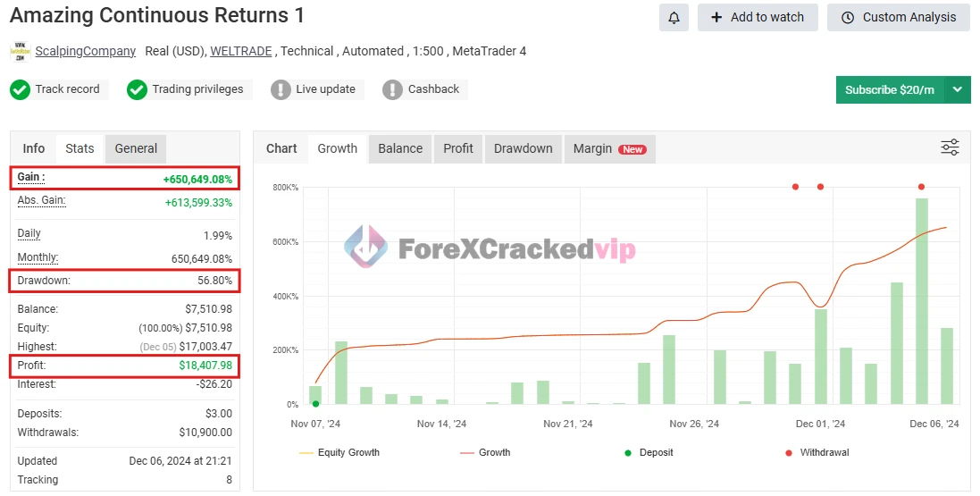Viewport: 980px width, 496px height.
Task: Click the ScalpingCompany avatar icon
Action: click(x=20, y=51)
